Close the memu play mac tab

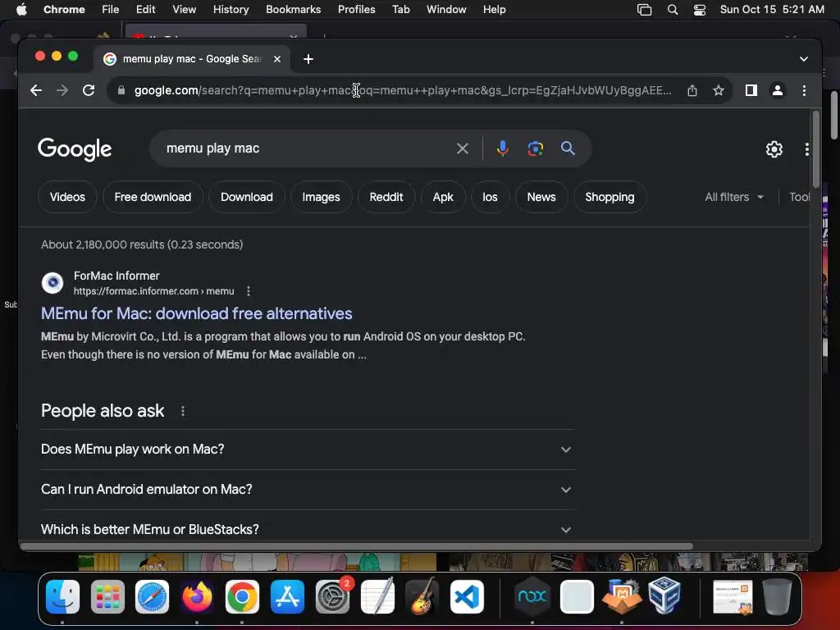point(277,59)
